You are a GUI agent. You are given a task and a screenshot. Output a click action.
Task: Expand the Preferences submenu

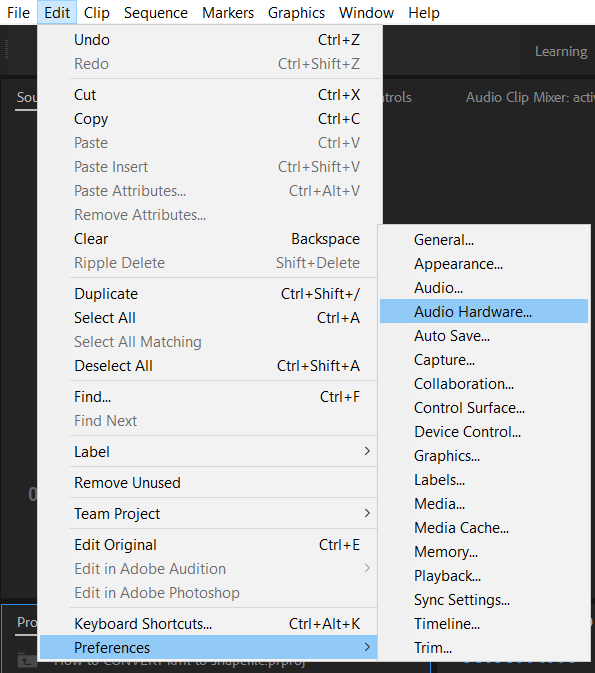209,647
